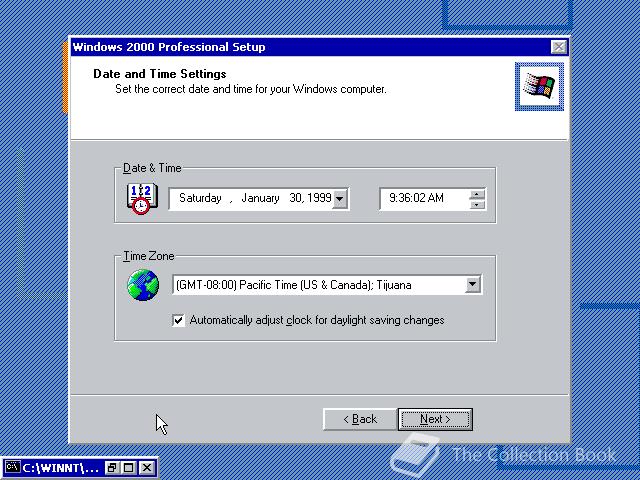Click the globe icon in Time Zone
Viewport: 640px width, 480px height.
(143, 285)
